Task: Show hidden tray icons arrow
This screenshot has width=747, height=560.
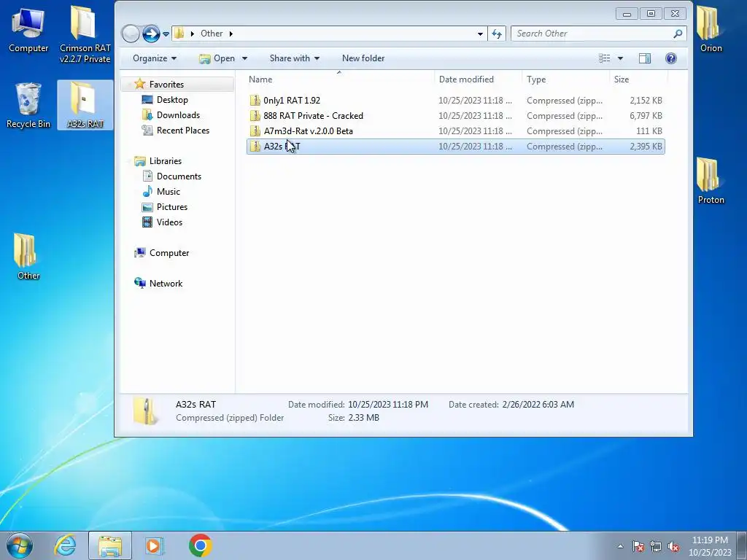Action: pyautogui.click(x=620, y=546)
